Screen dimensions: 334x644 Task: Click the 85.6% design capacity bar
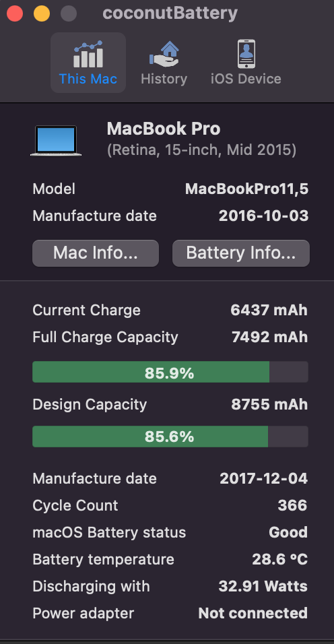[x=170, y=437]
